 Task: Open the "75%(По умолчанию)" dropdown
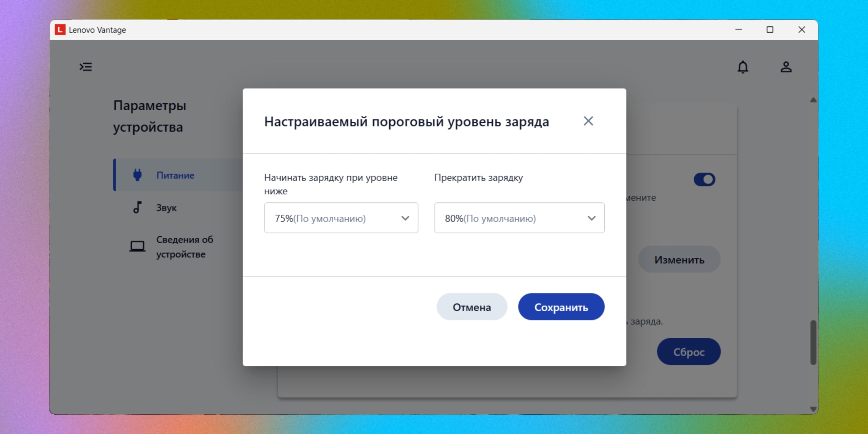(x=341, y=218)
